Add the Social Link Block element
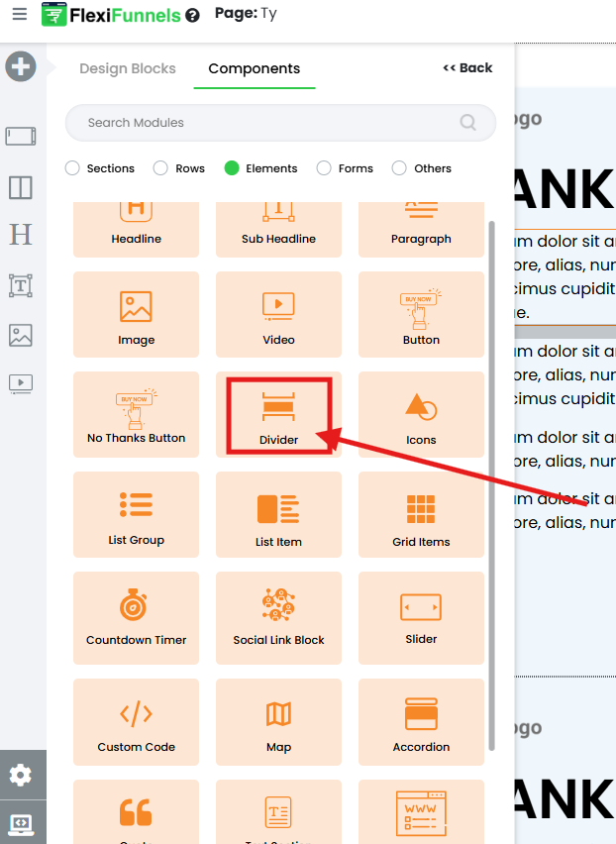Screen dimensions: 616x844 point(278,618)
